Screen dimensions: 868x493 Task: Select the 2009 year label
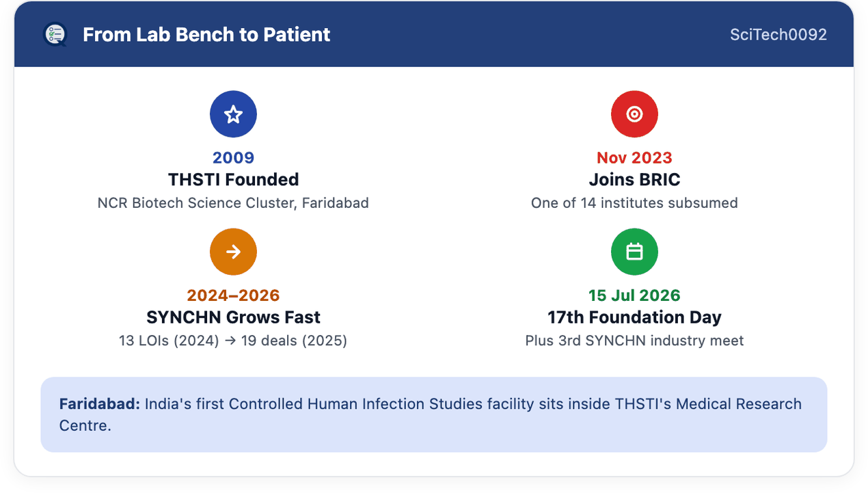233,158
